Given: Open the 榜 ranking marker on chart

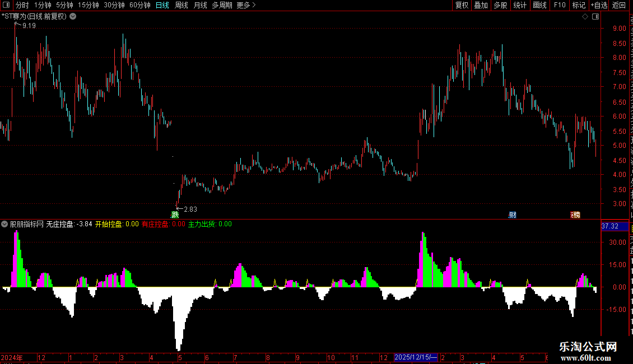Looking at the screenshot, I should (x=575, y=214).
